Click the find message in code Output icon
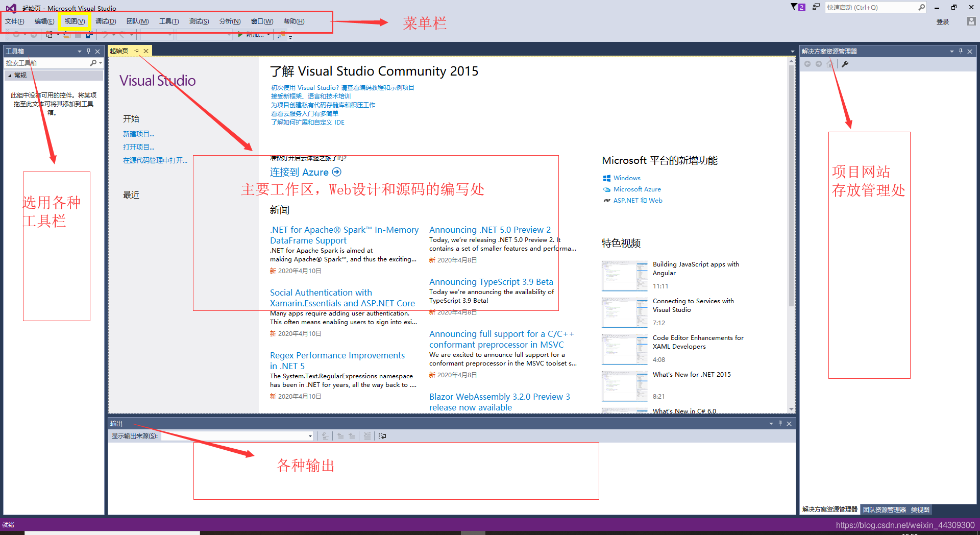Screen dimensions: 980x535 (325, 436)
